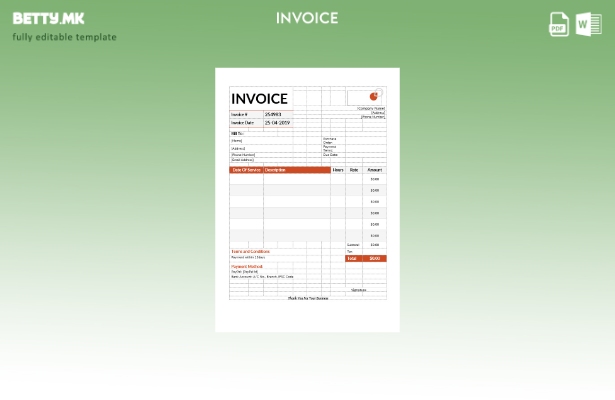Click the 'Date Of Service' column header
This screenshot has width=615, height=400.
(x=246, y=170)
